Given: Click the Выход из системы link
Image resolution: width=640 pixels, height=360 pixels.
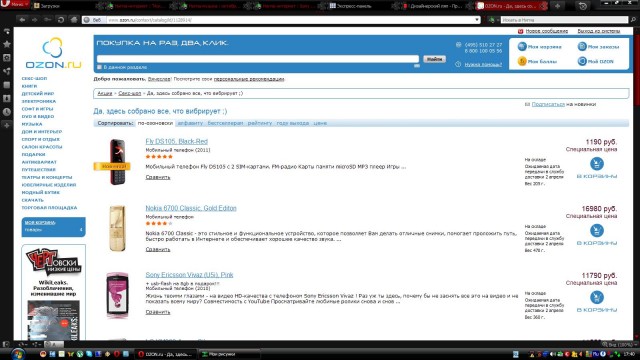Looking at the screenshot, I should [x=599, y=31].
